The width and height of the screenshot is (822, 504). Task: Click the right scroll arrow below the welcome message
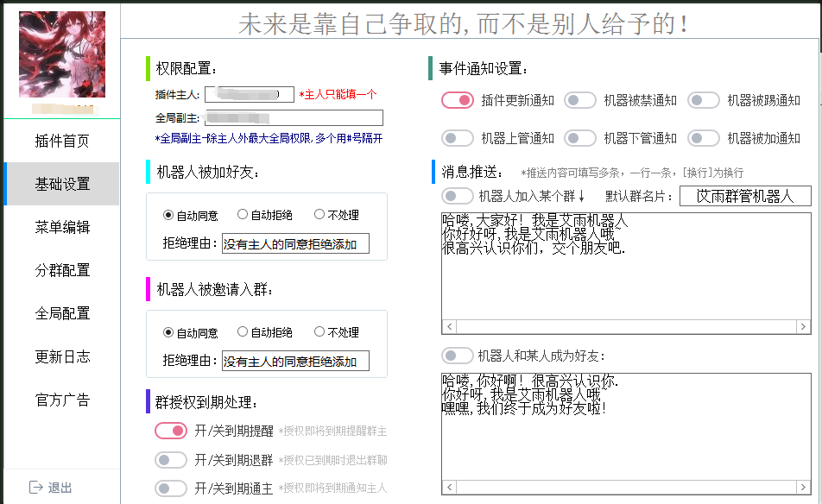click(805, 326)
